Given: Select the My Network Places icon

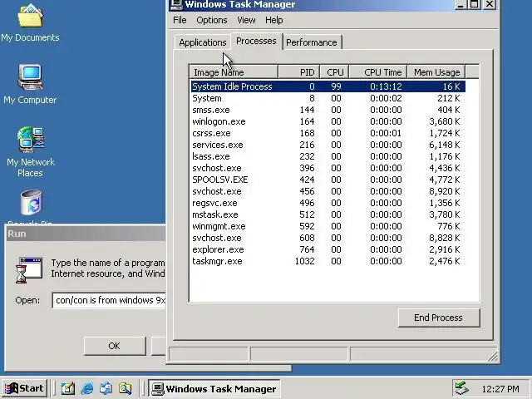Looking at the screenshot, I should click(x=30, y=151).
